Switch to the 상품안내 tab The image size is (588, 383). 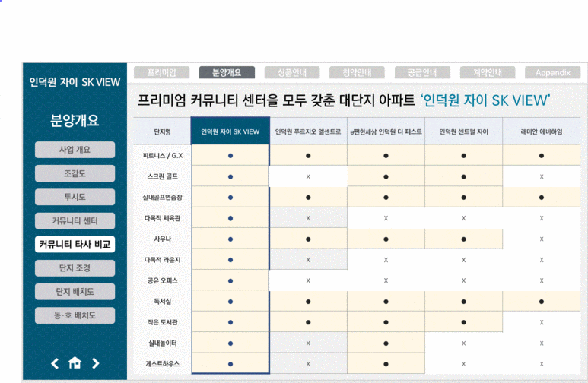point(292,72)
